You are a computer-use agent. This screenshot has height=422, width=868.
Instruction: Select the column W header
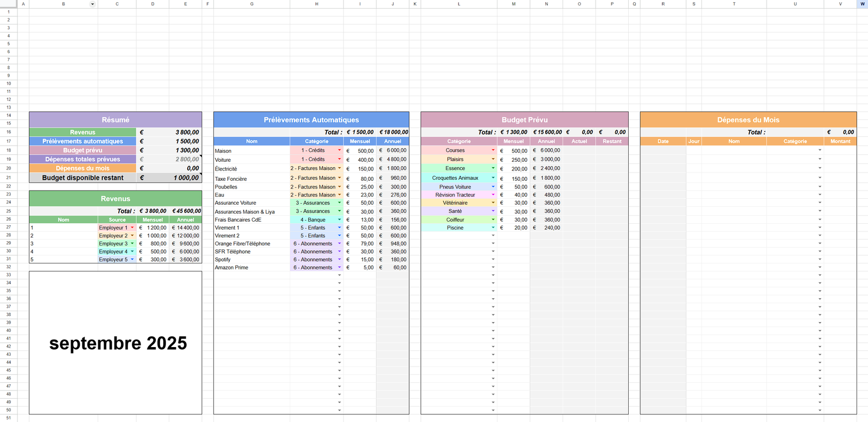coord(862,4)
